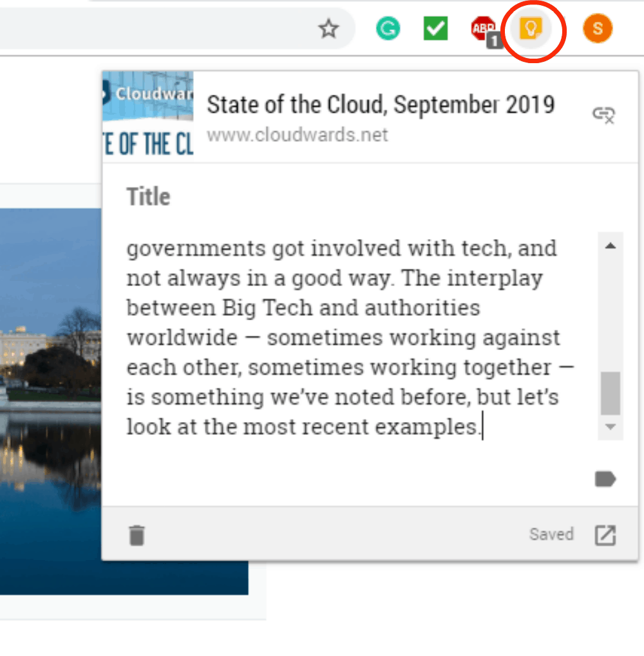
Task: Click the State of the Cloud page title
Action: click(x=381, y=104)
